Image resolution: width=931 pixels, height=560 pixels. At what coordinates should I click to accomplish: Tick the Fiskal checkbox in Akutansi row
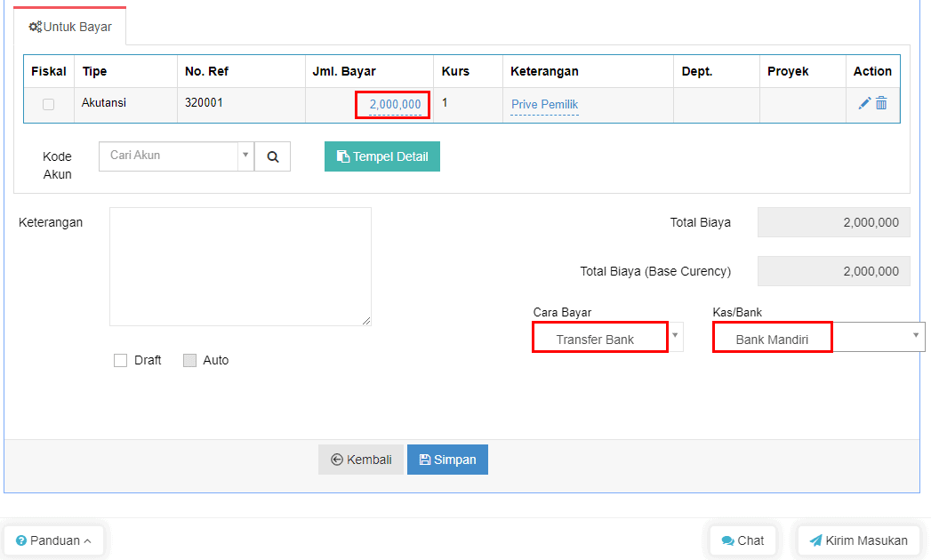pyautogui.click(x=49, y=104)
